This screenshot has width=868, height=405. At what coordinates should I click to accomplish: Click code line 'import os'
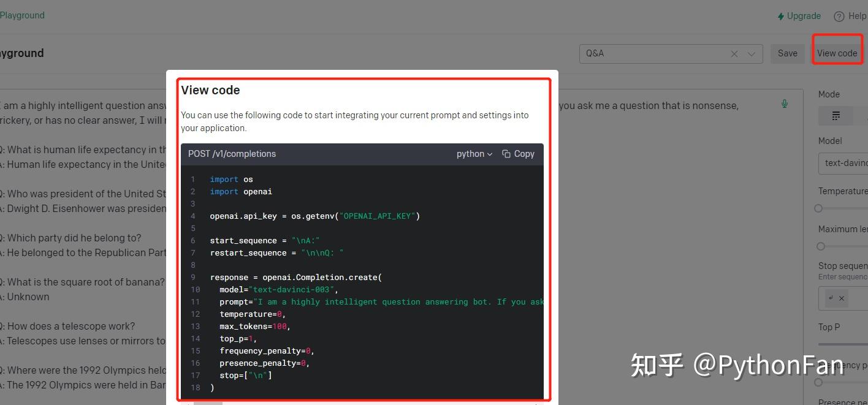pos(231,179)
